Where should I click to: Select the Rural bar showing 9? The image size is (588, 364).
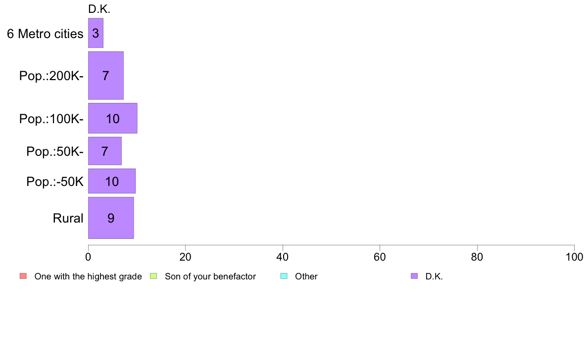111,218
